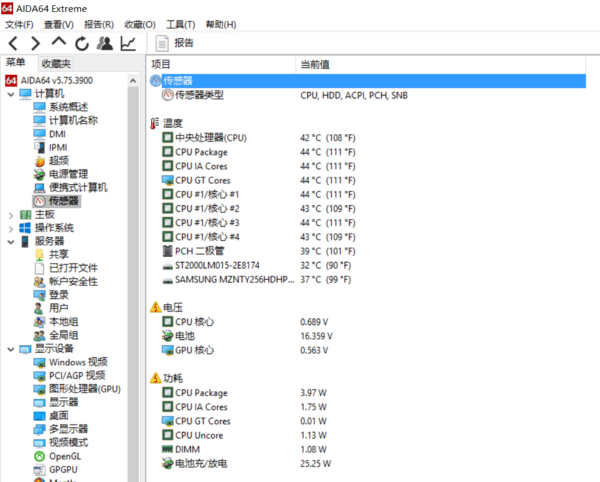Screen dimensions: 600x482
Task: Select the 本地组 tree item icon
Action: [39, 322]
